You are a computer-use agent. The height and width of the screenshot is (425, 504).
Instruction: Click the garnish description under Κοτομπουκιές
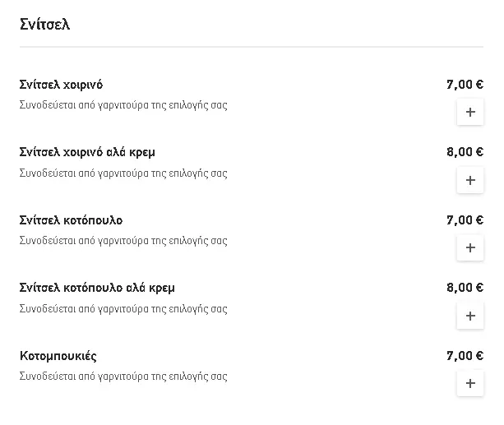pos(123,376)
